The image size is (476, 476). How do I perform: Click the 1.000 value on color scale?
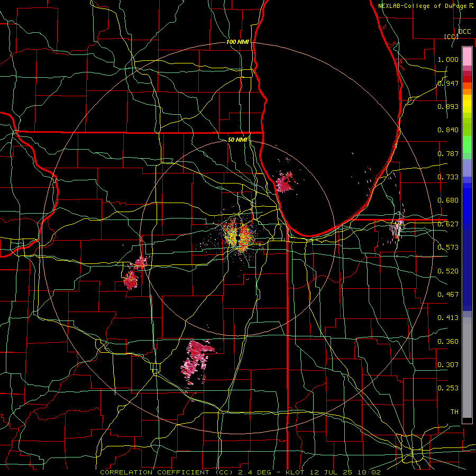pyautogui.click(x=448, y=59)
